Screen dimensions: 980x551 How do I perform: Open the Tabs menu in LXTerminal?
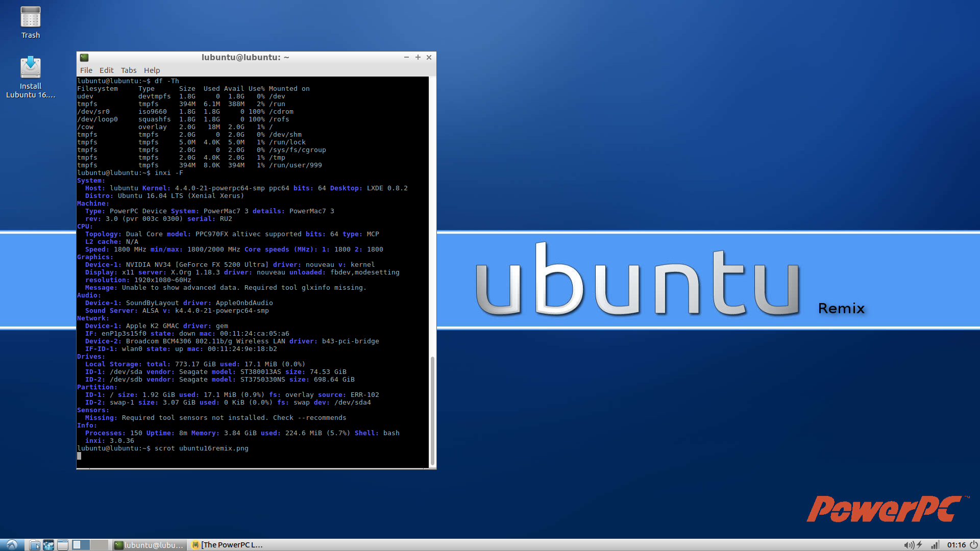tap(128, 70)
